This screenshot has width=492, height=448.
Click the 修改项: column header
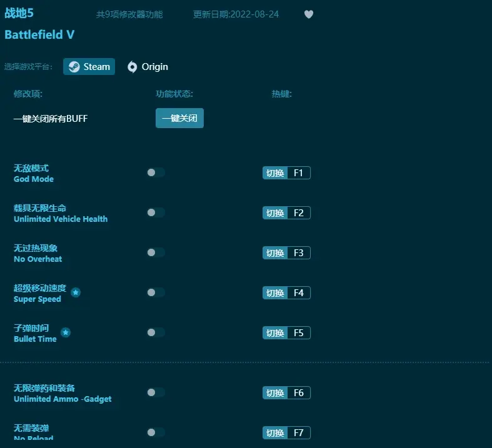click(x=28, y=94)
